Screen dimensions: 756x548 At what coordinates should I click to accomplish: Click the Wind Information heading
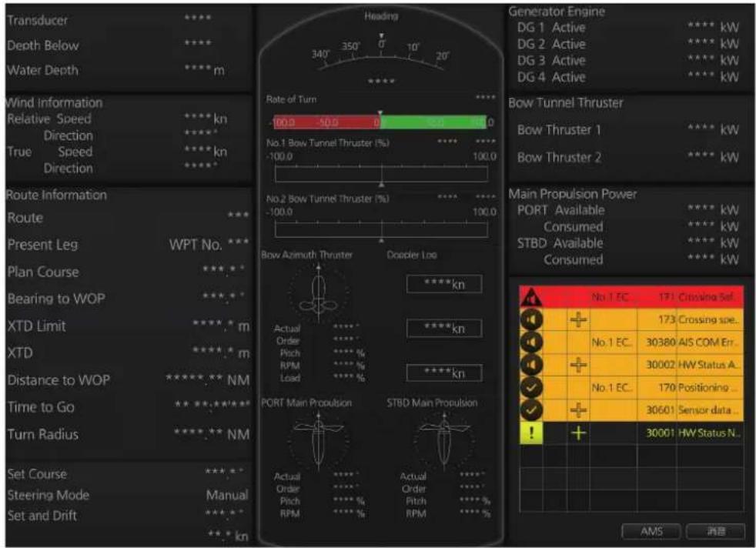pyautogui.click(x=54, y=102)
